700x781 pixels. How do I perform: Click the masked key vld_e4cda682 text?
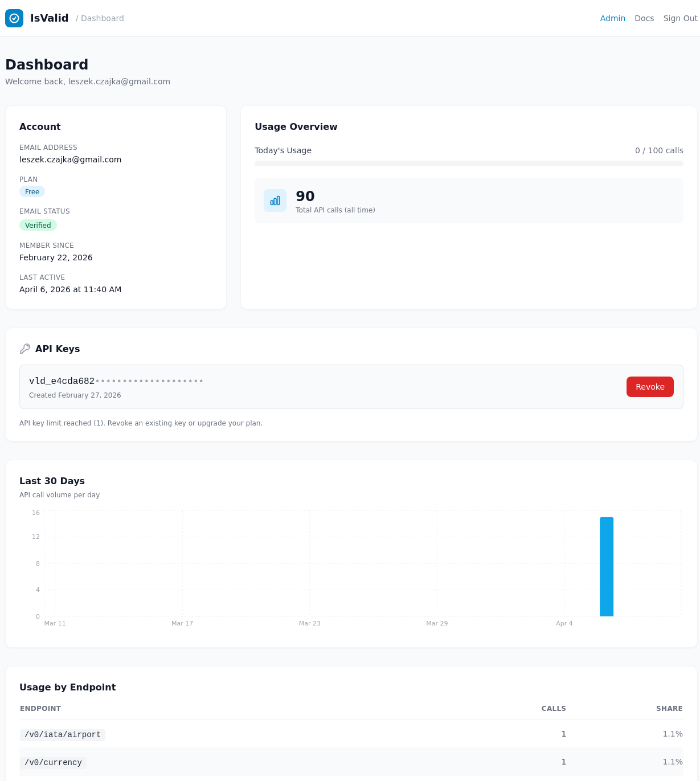click(116, 381)
